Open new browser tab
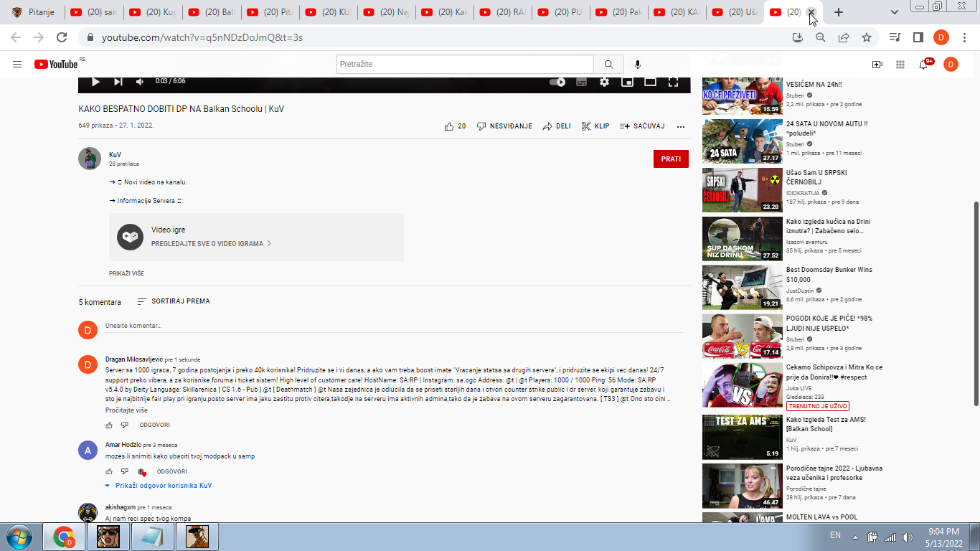The height and width of the screenshot is (551, 980). pos(839,12)
